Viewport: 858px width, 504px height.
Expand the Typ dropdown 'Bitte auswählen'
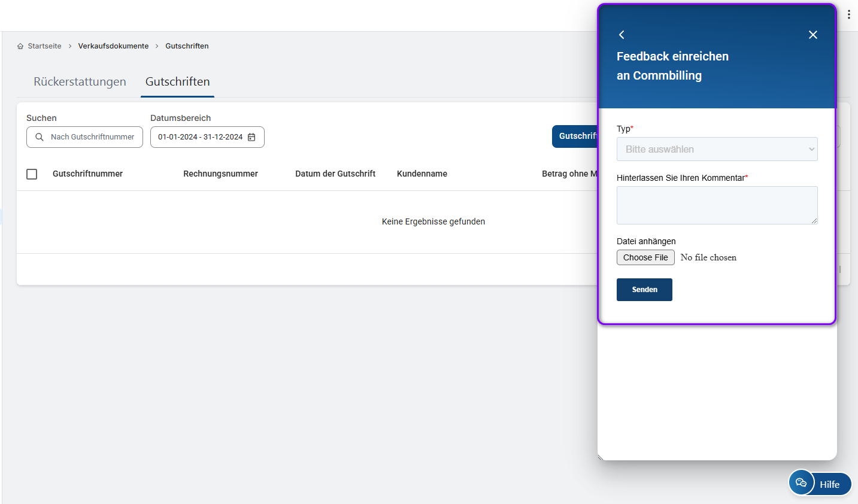717,149
